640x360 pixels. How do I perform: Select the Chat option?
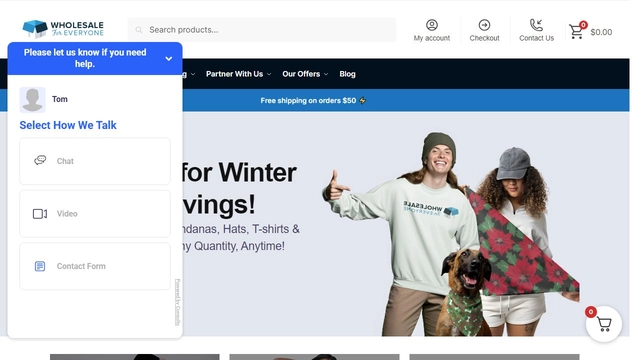coord(95,161)
